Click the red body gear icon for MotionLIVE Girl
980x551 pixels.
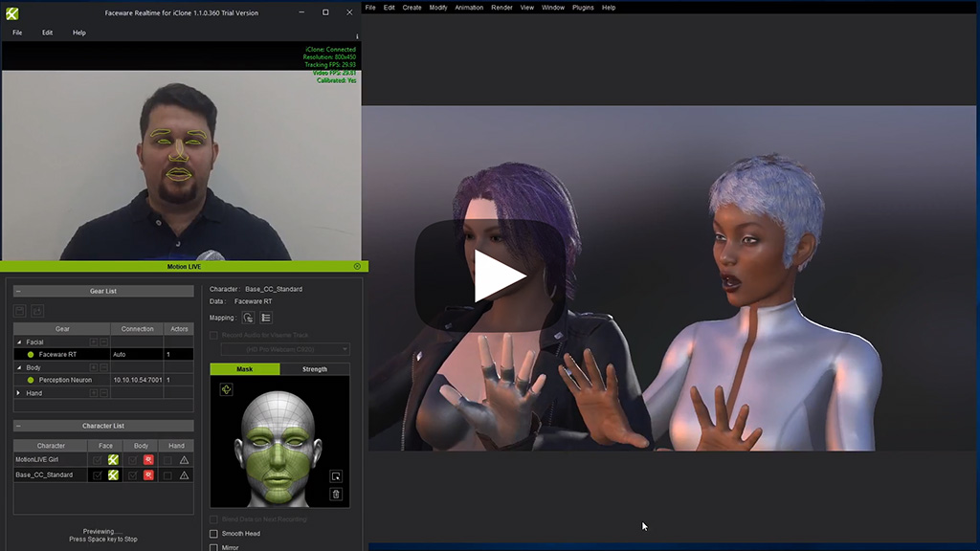tap(148, 460)
